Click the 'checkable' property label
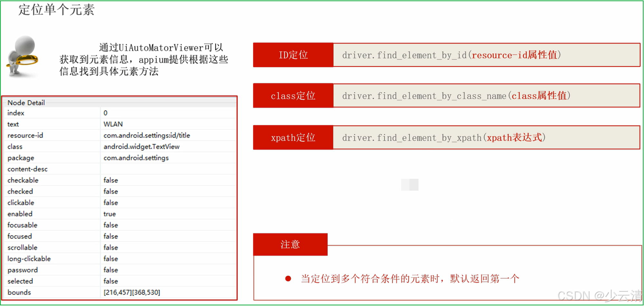 (x=23, y=180)
